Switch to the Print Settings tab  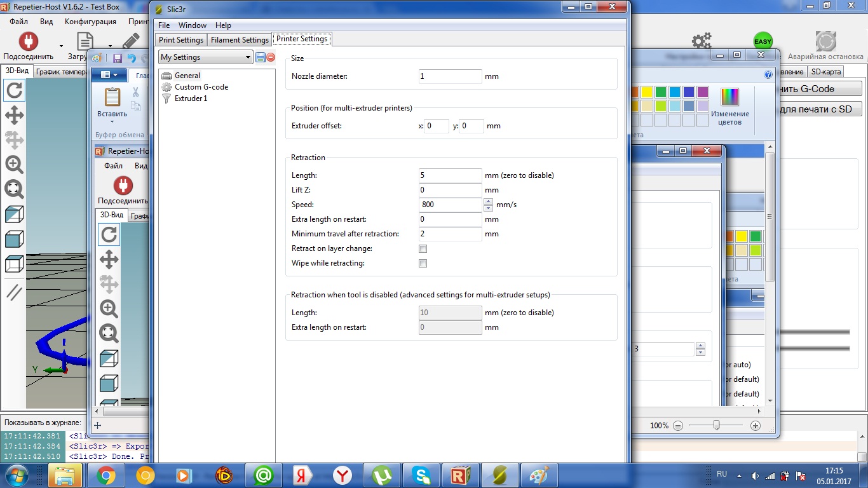pyautogui.click(x=181, y=40)
